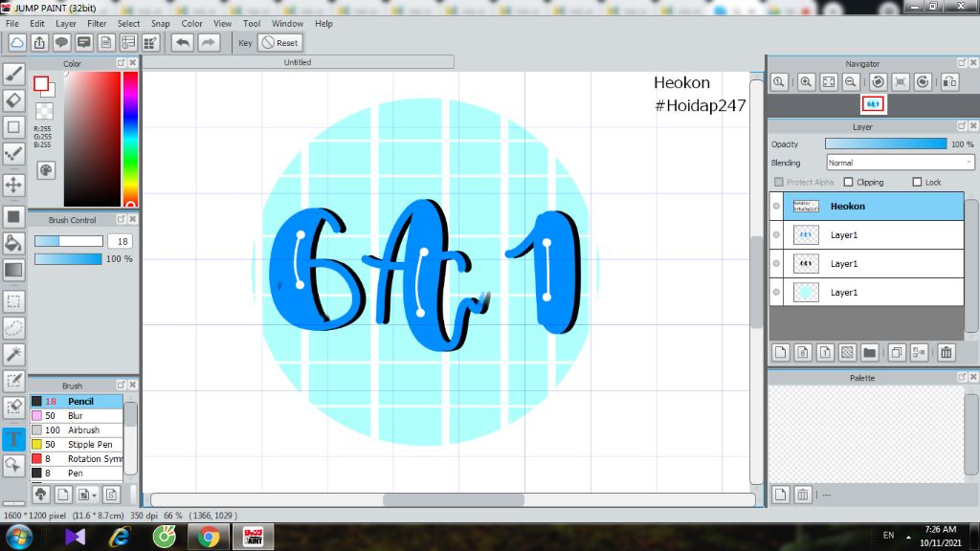Open the File menu

11,23
